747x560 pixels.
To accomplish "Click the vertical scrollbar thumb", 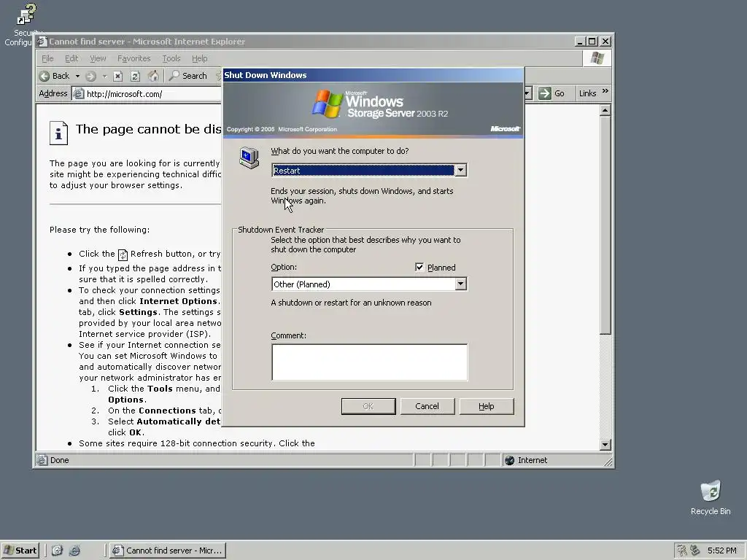I will [605, 225].
